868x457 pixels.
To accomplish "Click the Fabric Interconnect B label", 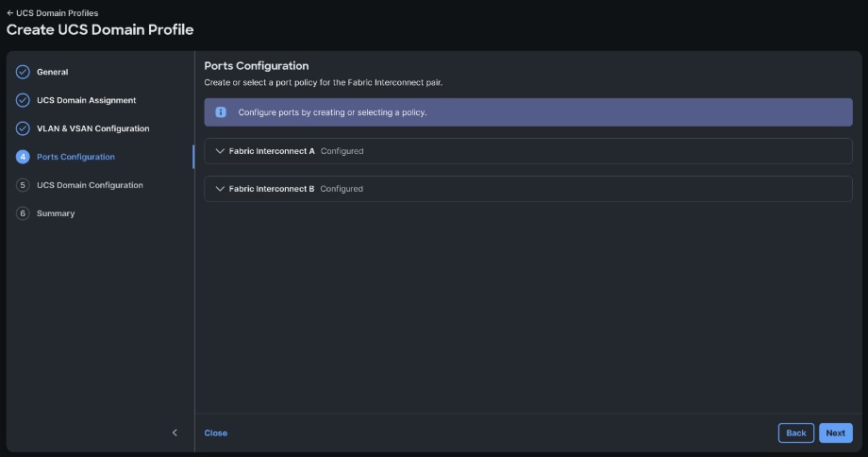I will (272, 188).
